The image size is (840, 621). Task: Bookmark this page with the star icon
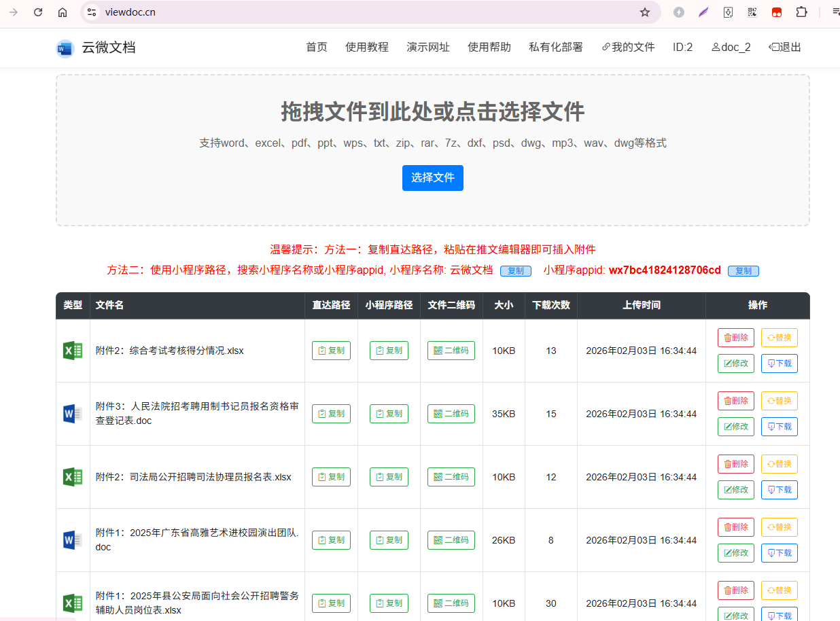point(644,12)
